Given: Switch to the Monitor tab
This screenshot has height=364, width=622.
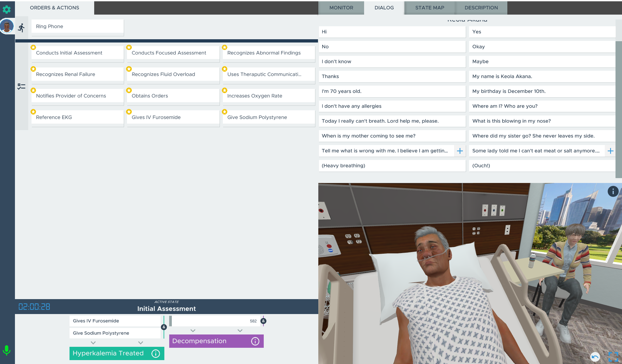Looking at the screenshot, I should coord(341,8).
